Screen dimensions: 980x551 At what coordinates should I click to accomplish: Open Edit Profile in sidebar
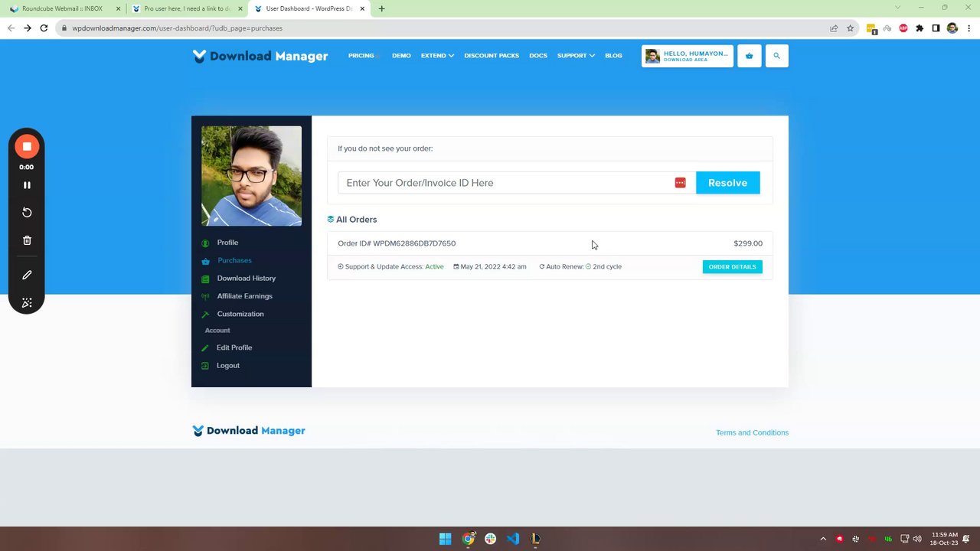click(234, 347)
